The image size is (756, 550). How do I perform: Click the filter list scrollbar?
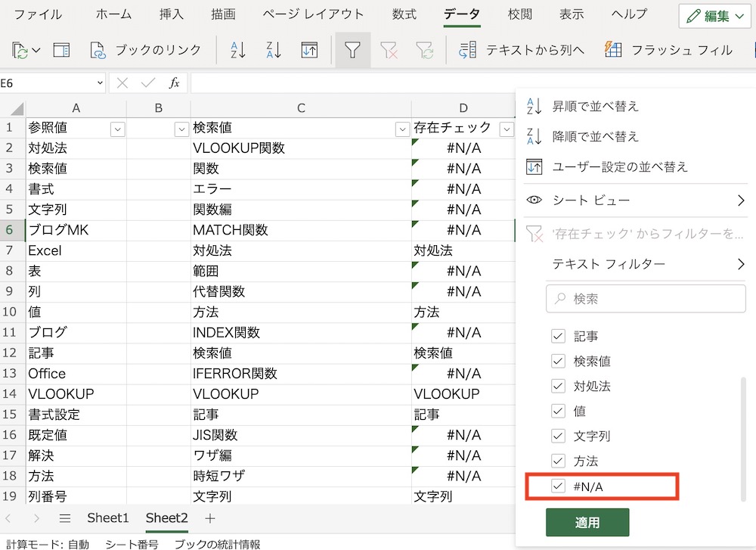[x=743, y=439]
